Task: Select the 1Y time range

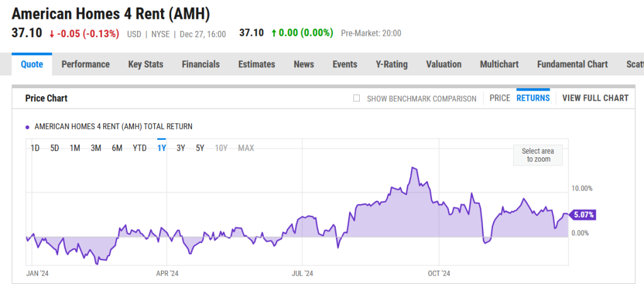Action: coord(162,148)
